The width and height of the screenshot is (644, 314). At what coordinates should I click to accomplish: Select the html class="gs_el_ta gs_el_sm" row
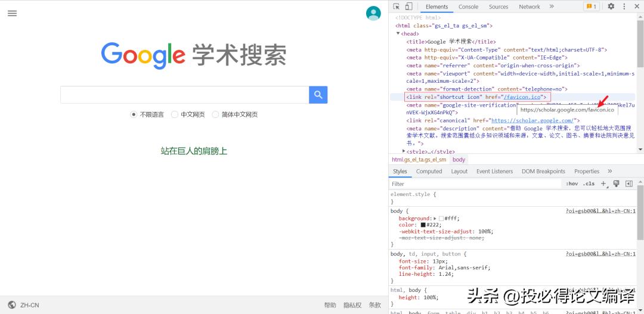[444, 26]
